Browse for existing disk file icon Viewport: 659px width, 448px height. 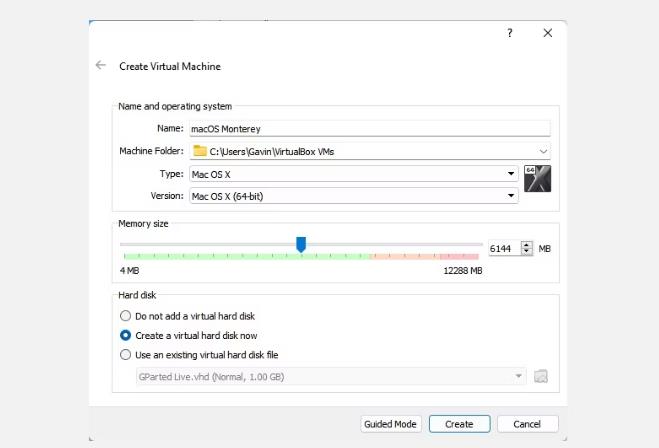pos(540,376)
